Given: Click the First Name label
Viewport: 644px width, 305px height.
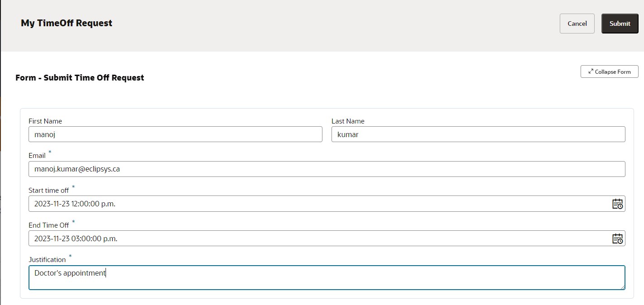Looking at the screenshot, I should click(45, 121).
